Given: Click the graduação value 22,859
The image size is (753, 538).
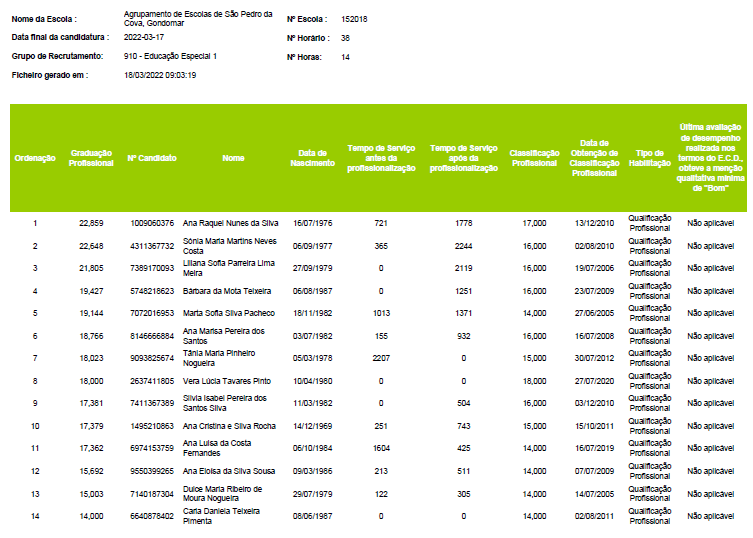Looking at the screenshot, I should click(x=91, y=223).
